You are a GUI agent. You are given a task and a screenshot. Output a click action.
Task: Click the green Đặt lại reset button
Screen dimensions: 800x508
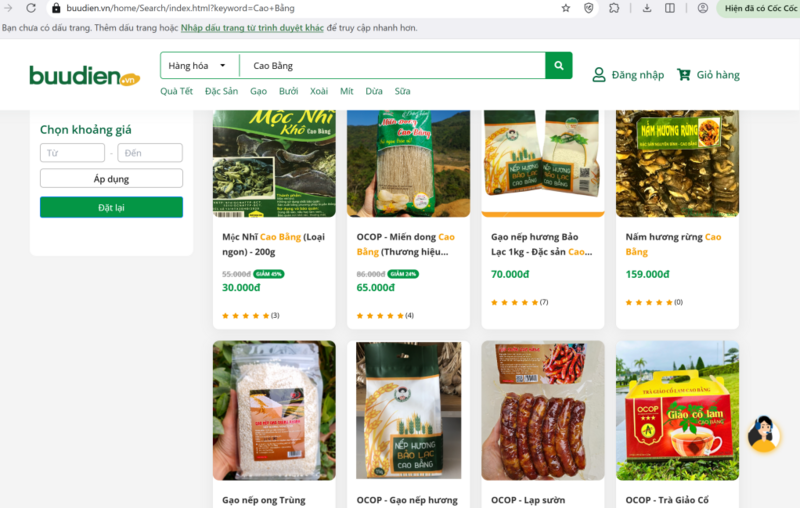tap(111, 207)
